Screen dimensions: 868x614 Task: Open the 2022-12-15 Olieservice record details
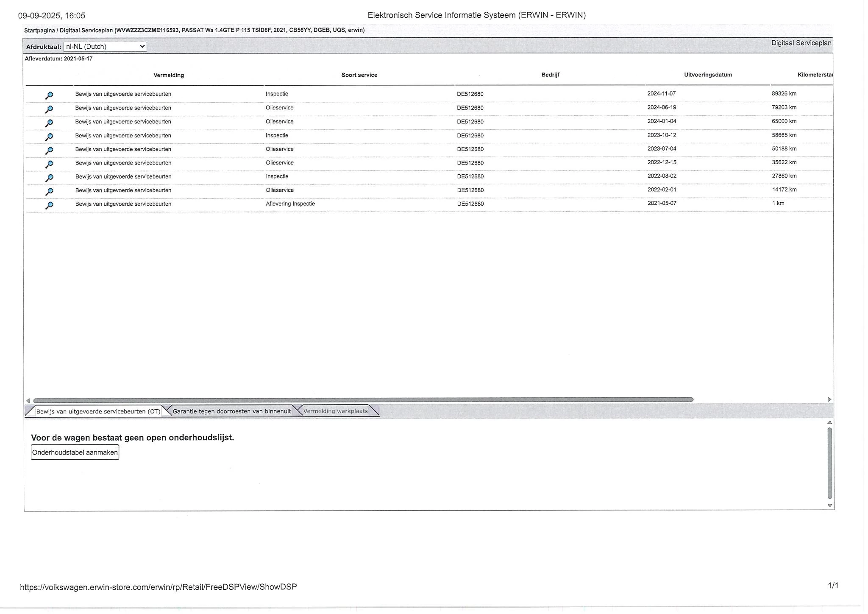click(x=49, y=164)
